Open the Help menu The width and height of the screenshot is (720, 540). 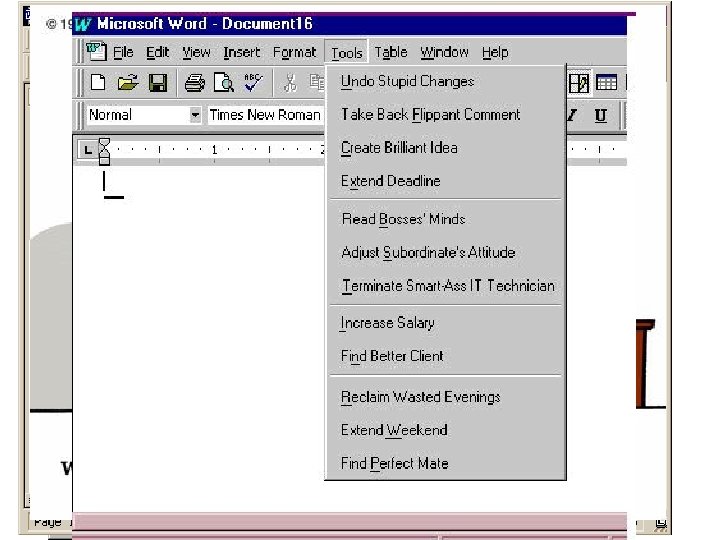click(495, 52)
